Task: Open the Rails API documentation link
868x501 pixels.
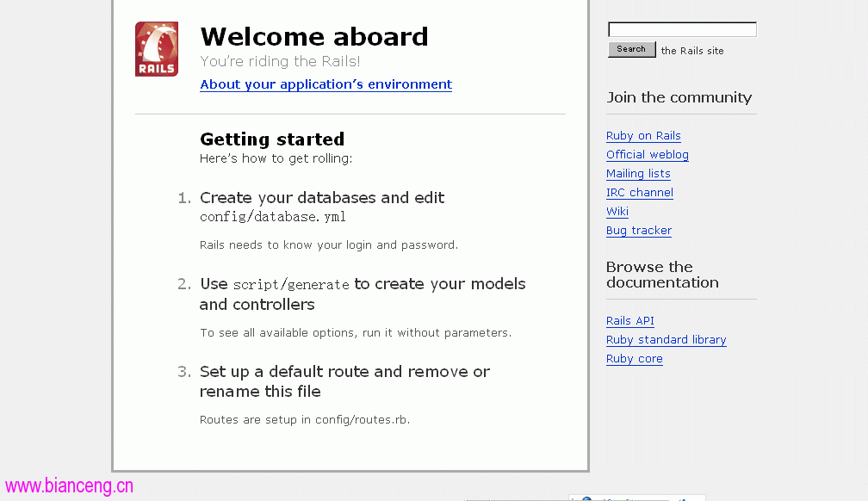Action: 630,320
